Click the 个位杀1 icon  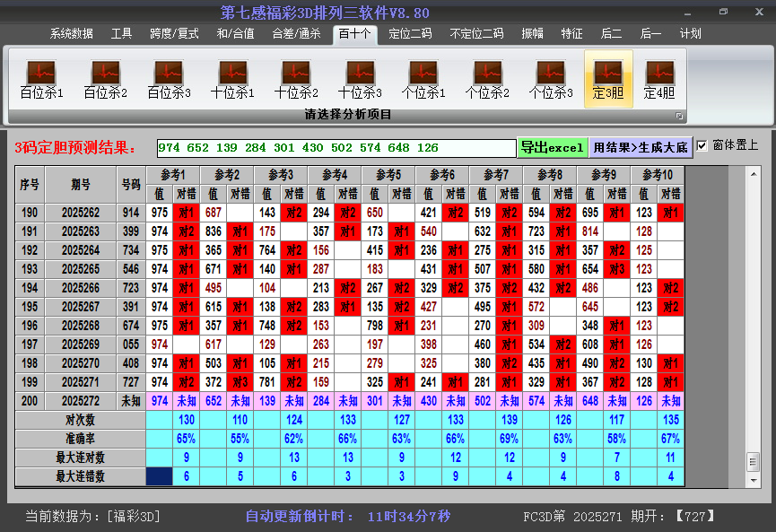[423, 79]
